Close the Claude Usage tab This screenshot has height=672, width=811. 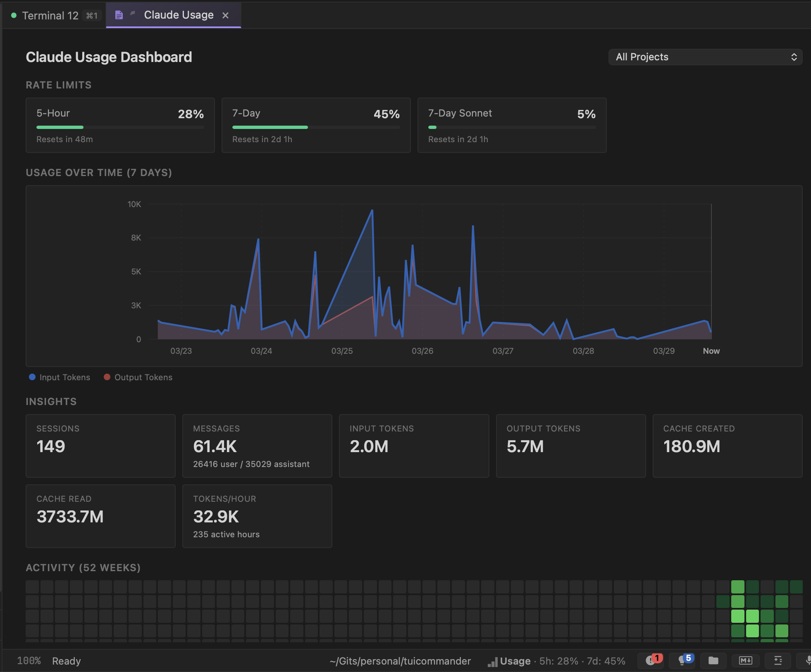coord(226,15)
